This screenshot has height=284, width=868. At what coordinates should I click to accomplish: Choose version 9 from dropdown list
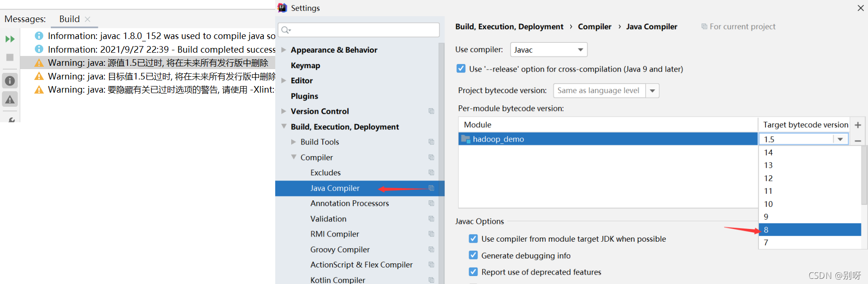tap(810, 217)
